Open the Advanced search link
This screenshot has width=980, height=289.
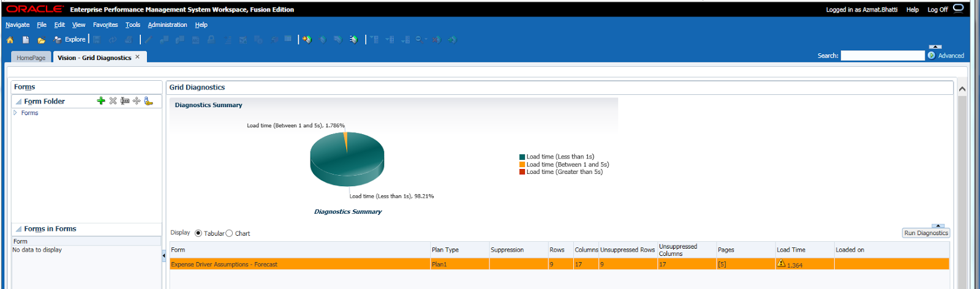click(x=951, y=55)
